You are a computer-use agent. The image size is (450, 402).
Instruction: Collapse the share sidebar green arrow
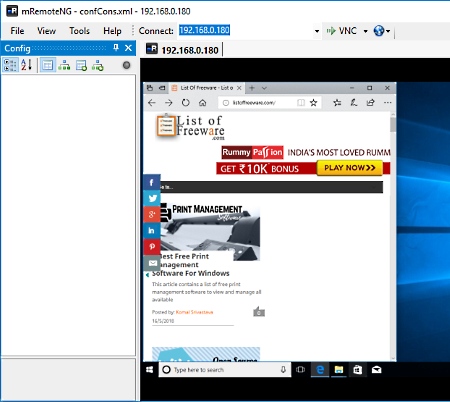point(147,275)
